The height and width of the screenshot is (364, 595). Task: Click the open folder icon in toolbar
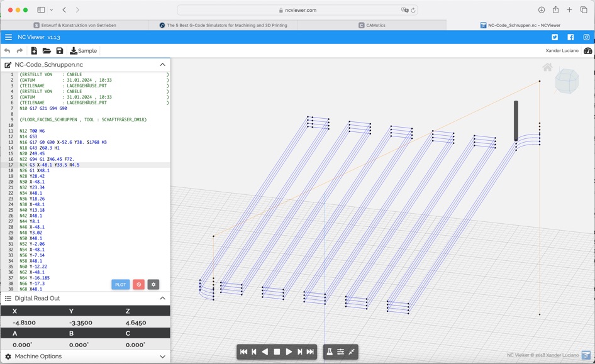(47, 51)
